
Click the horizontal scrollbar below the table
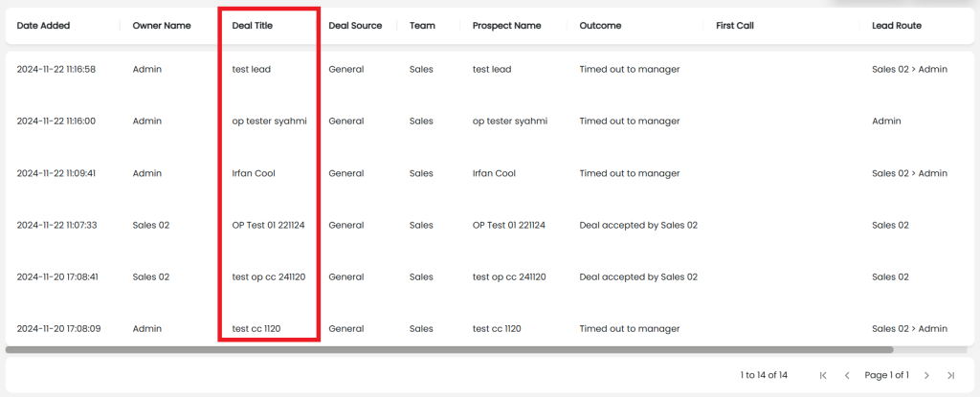(450, 350)
